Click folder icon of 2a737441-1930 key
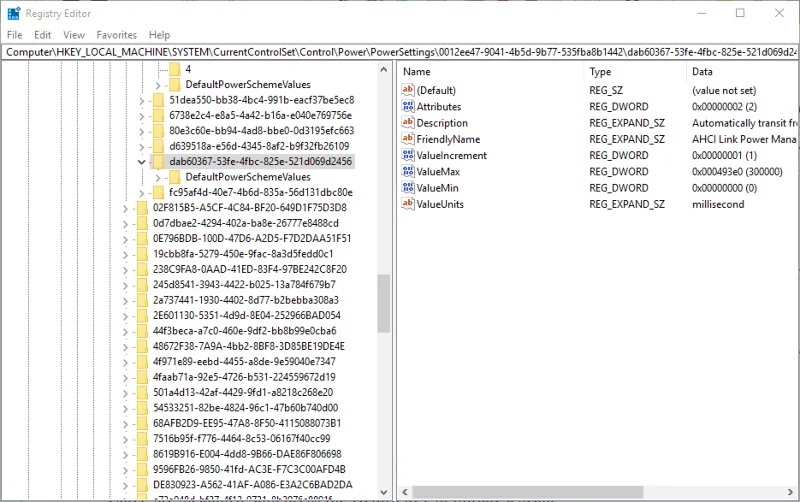Image resolution: width=800 pixels, height=502 pixels. (142, 300)
